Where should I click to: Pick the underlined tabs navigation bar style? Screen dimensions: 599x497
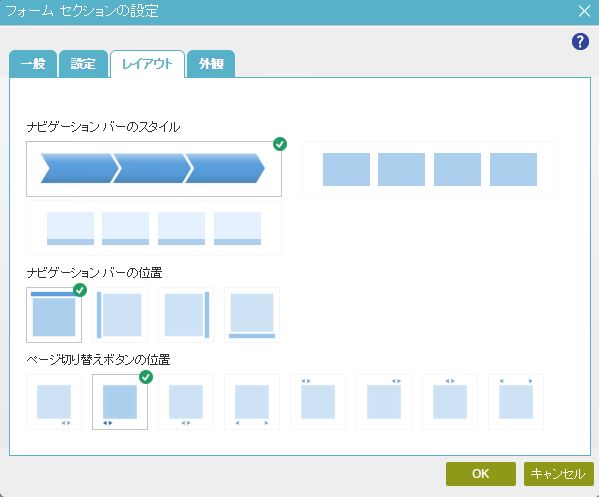154,228
